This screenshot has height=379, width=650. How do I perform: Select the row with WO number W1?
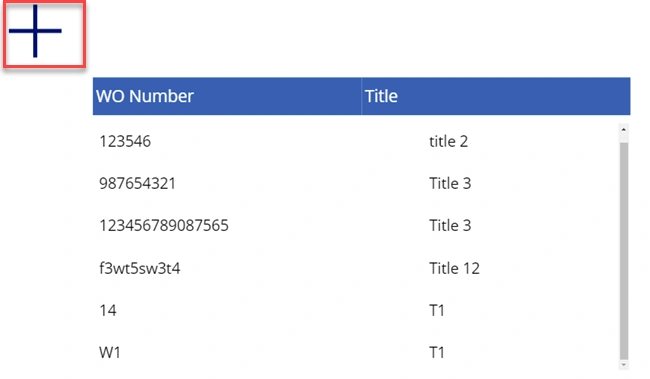click(x=356, y=352)
